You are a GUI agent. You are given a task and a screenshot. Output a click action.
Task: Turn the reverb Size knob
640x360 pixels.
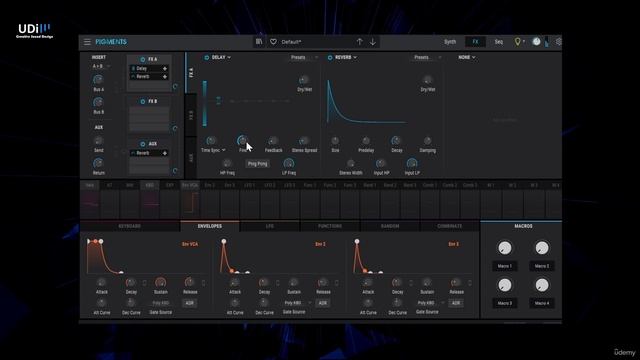click(335, 141)
